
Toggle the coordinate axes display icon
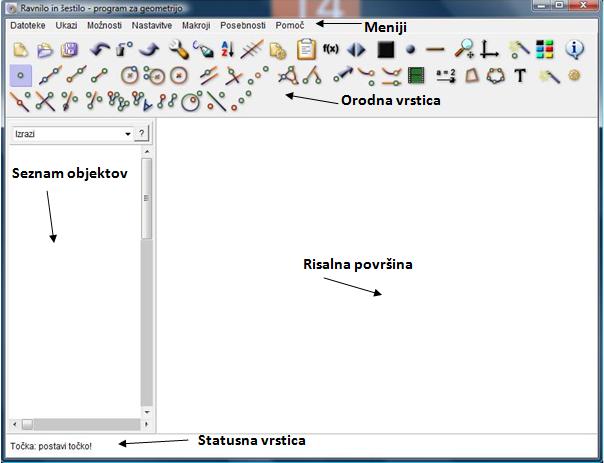point(490,48)
